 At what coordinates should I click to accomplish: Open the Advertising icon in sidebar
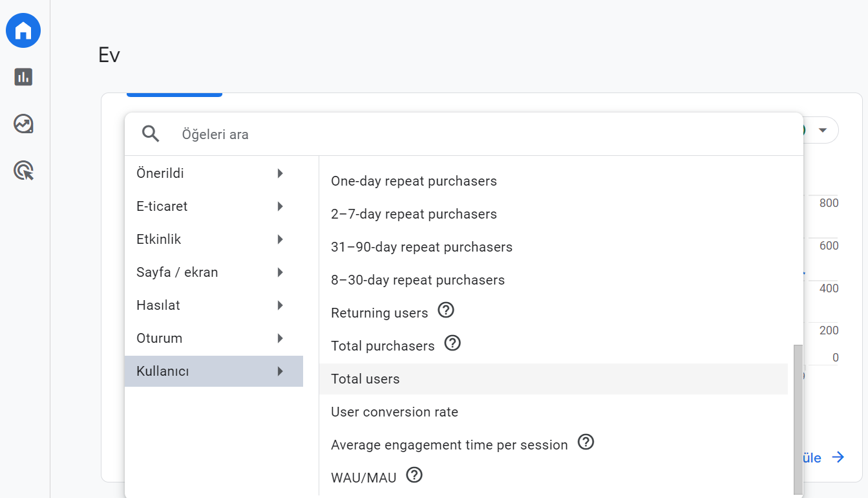point(23,171)
